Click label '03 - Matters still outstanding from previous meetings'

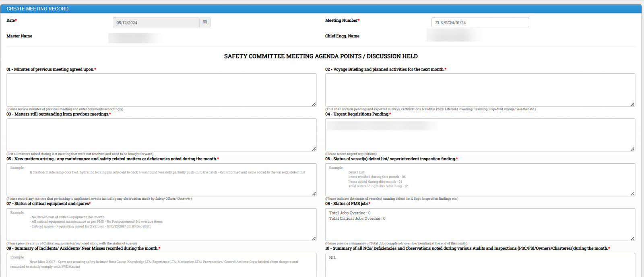point(58,114)
